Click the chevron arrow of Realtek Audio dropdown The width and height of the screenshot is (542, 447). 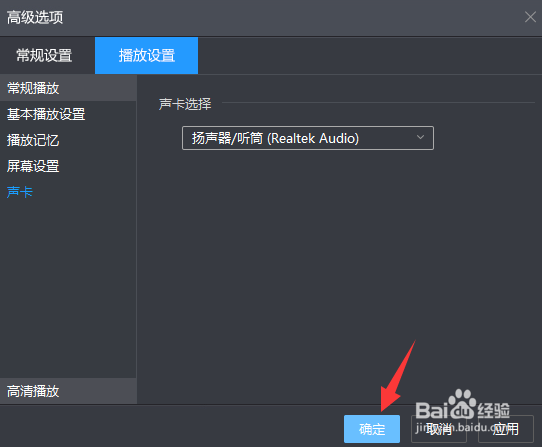[x=420, y=137]
